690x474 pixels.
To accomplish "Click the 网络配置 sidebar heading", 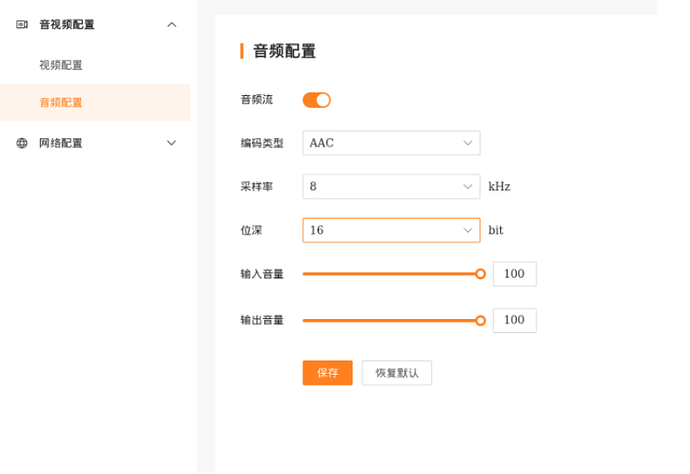I will [x=61, y=143].
